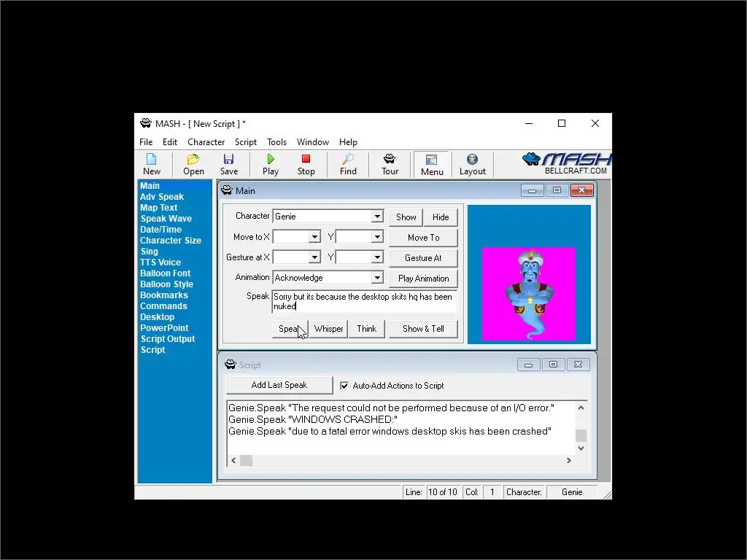Select Date/Time in the sidebar
This screenshot has height=560, width=747.
pos(160,230)
